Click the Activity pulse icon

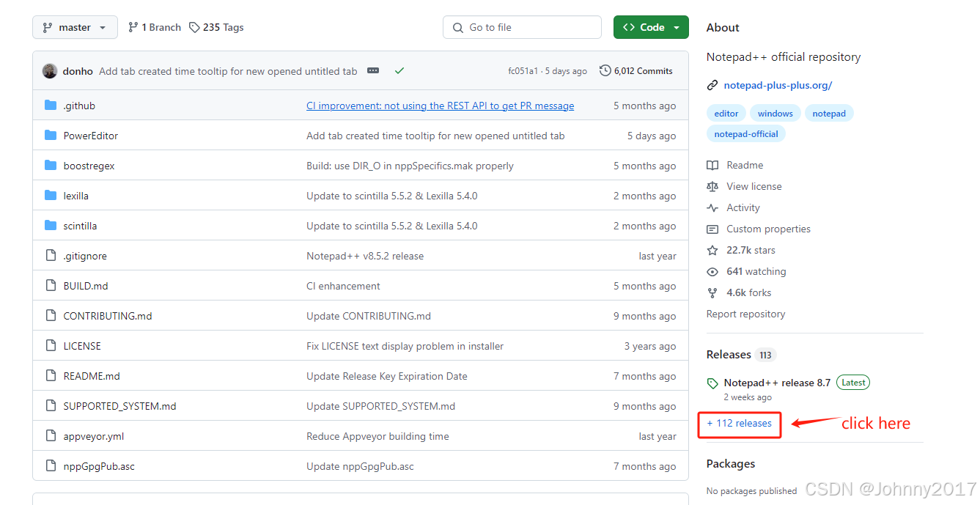(x=712, y=207)
